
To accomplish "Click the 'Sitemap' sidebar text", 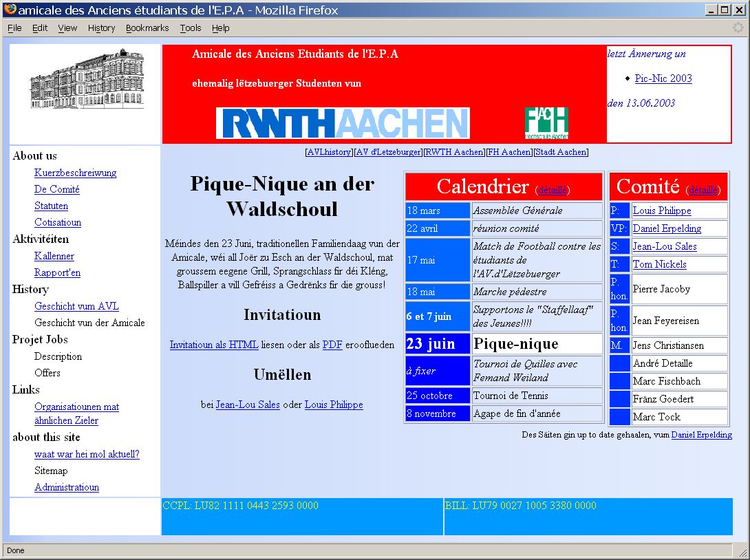I will [x=51, y=471].
